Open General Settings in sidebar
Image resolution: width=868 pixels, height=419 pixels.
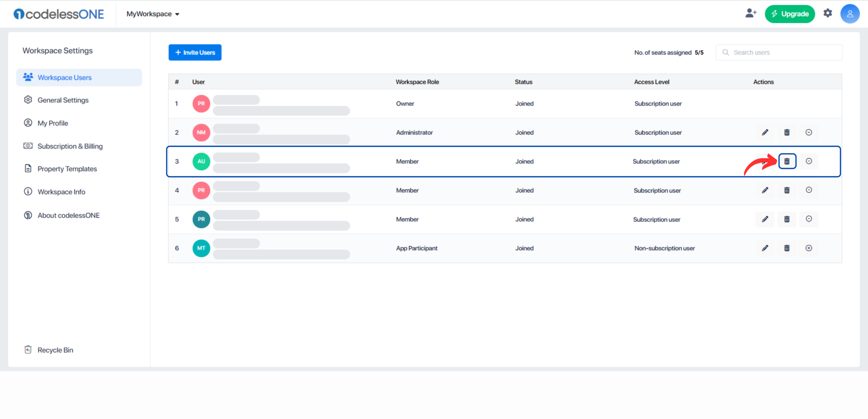tap(63, 100)
